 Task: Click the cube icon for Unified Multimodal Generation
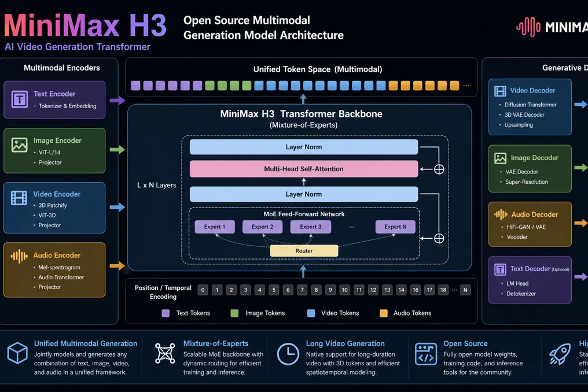coord(17,353)
